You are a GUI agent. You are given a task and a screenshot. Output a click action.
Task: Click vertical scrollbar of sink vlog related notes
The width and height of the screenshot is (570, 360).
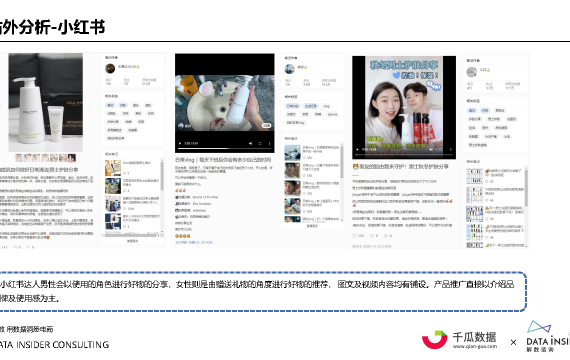tap(341, 161)
